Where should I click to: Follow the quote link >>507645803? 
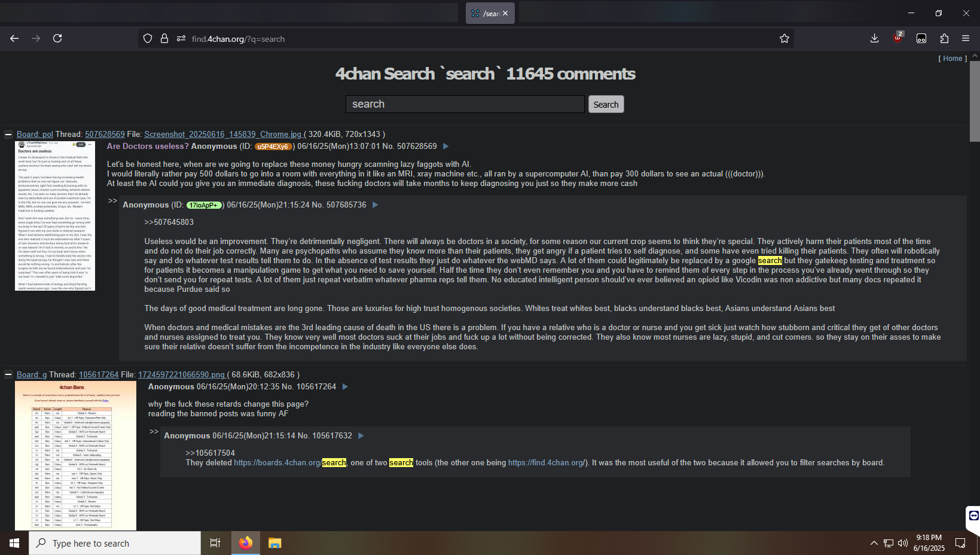[x=169, y=222]
